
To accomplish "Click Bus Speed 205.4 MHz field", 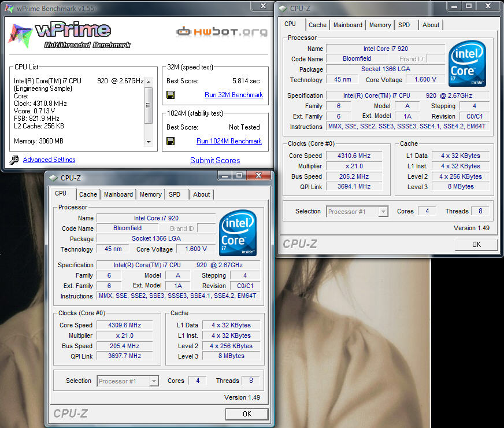I will coord(124,346).
